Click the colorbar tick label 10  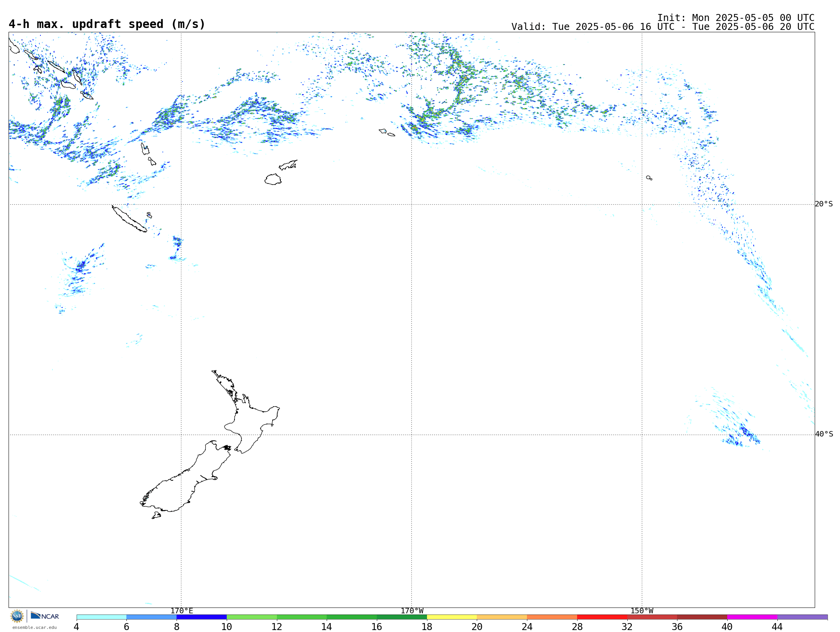pyautogui.click(x=227, y=627)
